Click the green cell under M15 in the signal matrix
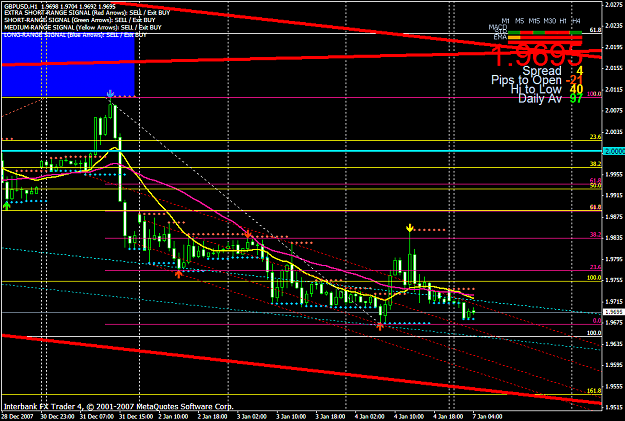This screenshot has width=625, height=421. (539, 32)
